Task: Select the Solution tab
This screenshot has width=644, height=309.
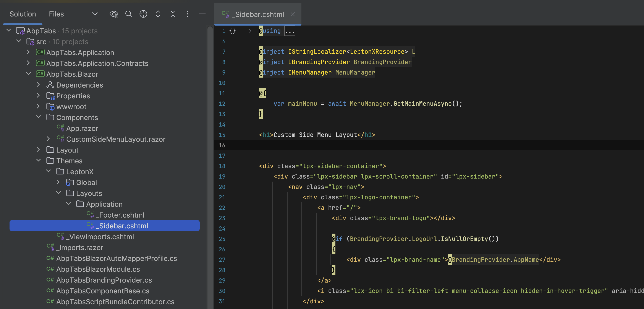Action: [23, 14]
